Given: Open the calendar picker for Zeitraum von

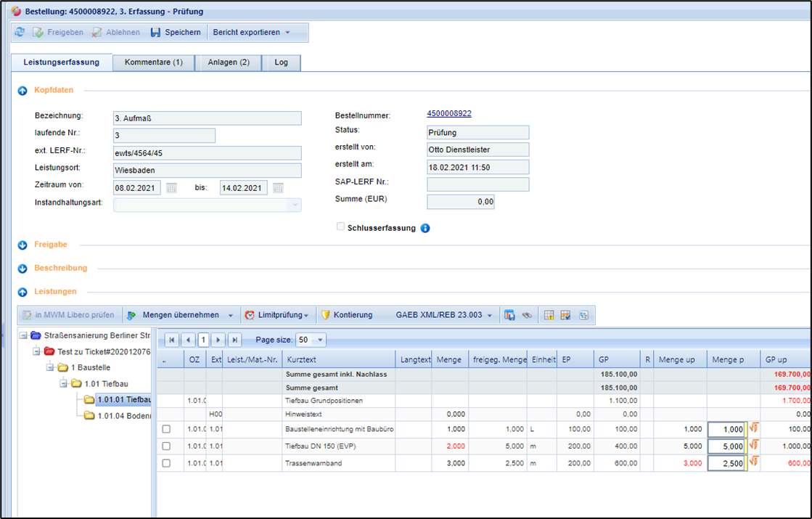Looking at the screenshot, I should 171,188.
